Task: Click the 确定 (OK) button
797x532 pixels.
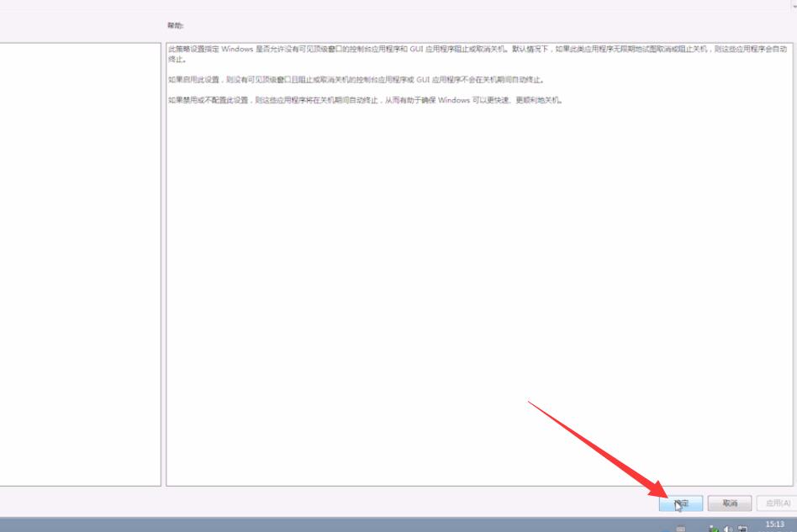Action: click(x=681, y=503)
